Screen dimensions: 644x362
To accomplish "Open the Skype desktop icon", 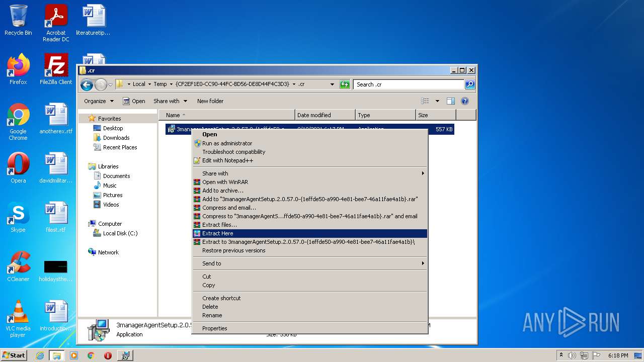I will coord(18,217).
